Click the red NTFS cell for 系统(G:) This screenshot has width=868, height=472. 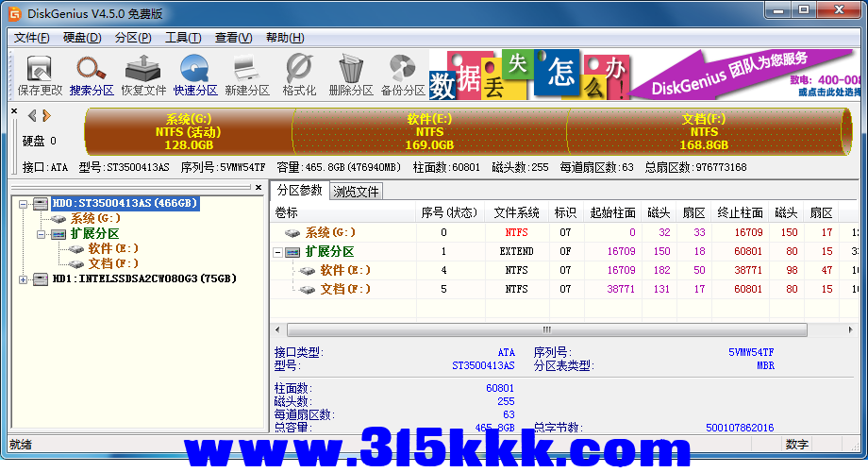pyautogui.click(x=516, y=232)
